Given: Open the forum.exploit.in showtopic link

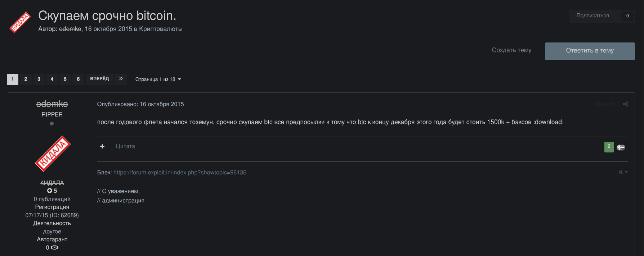Looking at the screenshot, I should point(180,173).
